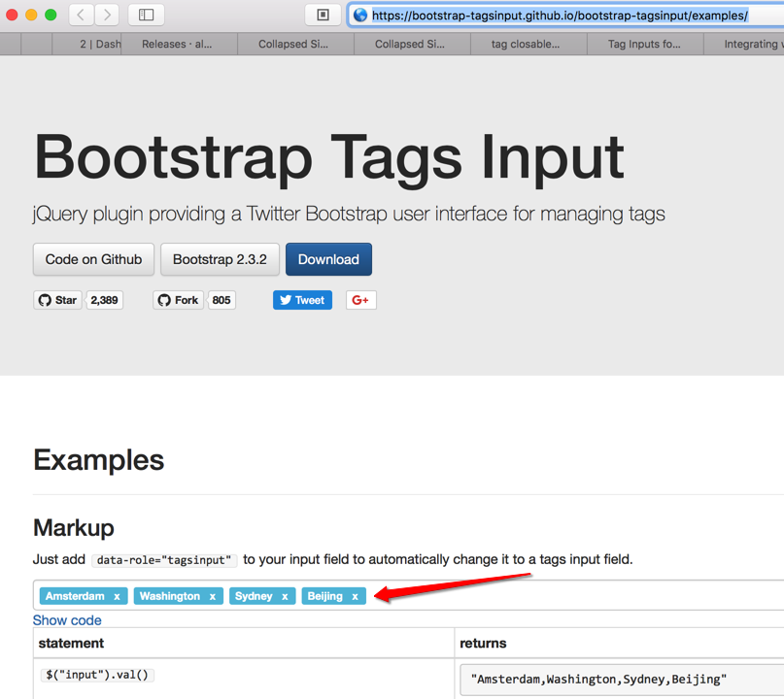Click the 'Bootstrap Tags Input' page title
Viewport: 784px width, 699px height.
329,158
